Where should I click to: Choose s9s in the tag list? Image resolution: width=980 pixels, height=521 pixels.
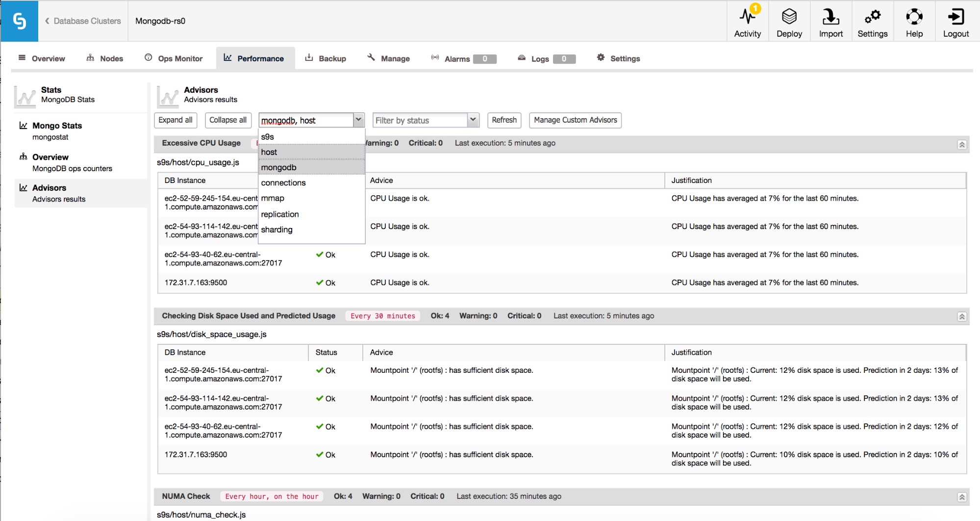311,137
